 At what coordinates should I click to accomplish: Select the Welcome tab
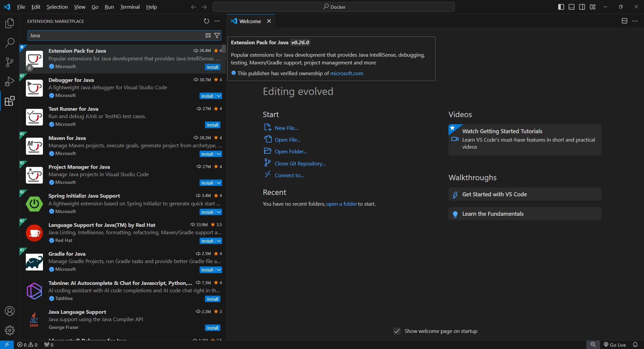(x=250, y=21)
